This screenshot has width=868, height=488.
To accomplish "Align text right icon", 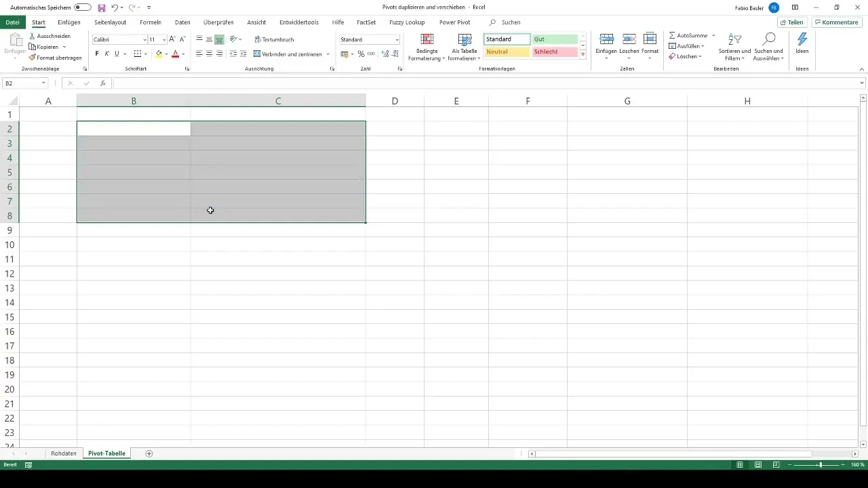I will pyautogui.click(x=219, y=54).
